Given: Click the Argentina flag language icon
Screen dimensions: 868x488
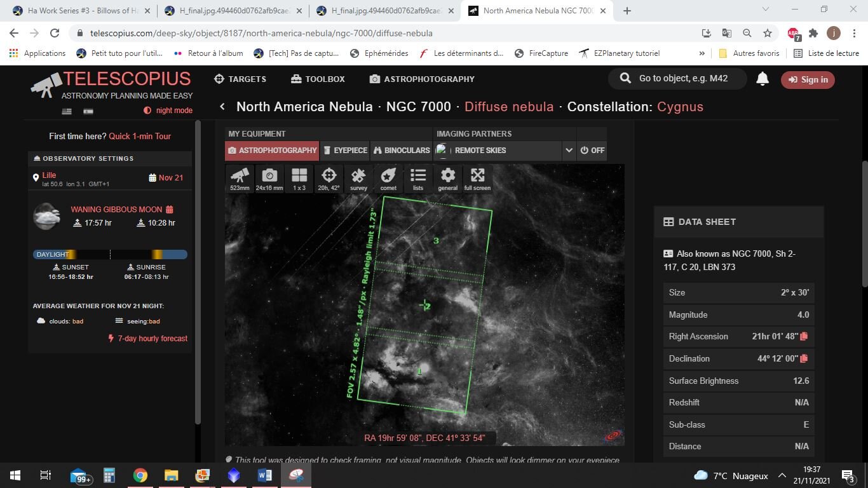Looking at the screenshot, I should pos(88,111).
